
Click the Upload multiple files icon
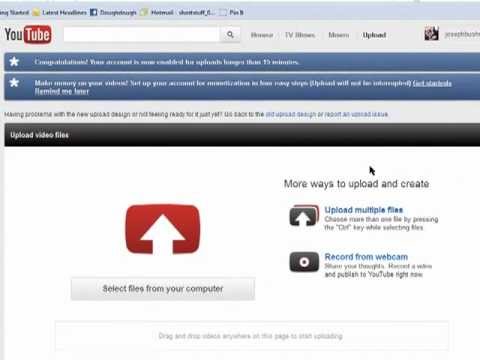click(304, 216)
